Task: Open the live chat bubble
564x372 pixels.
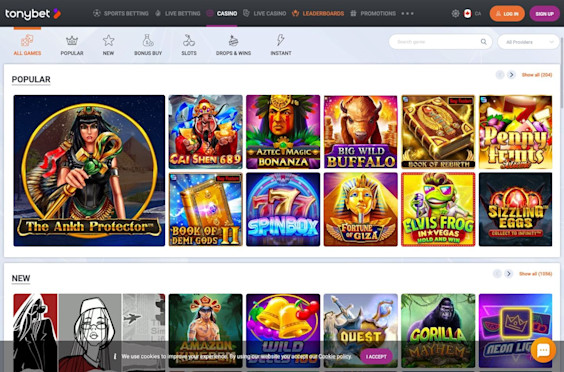Action: click(x=543, y=350)
